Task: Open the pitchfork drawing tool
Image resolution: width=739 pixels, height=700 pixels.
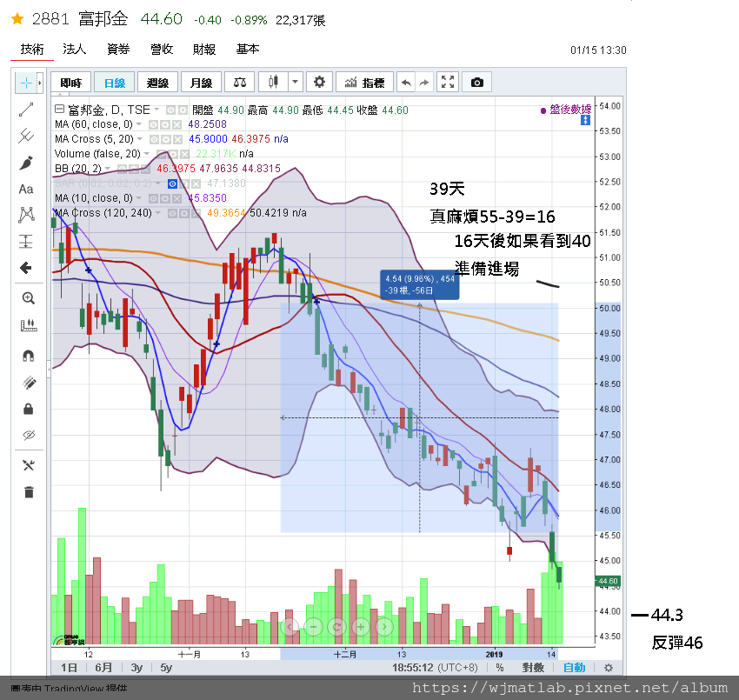Action: pos(26,136)
